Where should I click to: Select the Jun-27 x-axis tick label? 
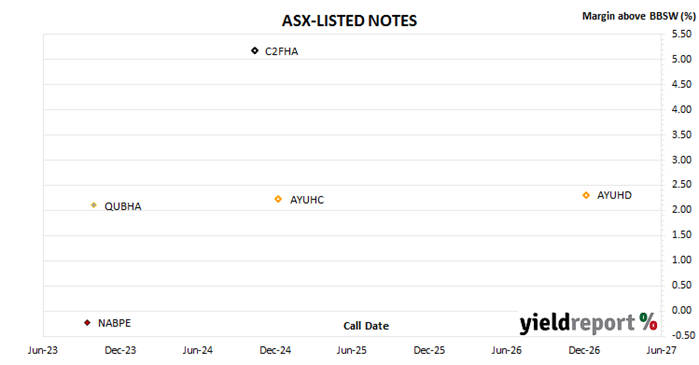[661, 350]
